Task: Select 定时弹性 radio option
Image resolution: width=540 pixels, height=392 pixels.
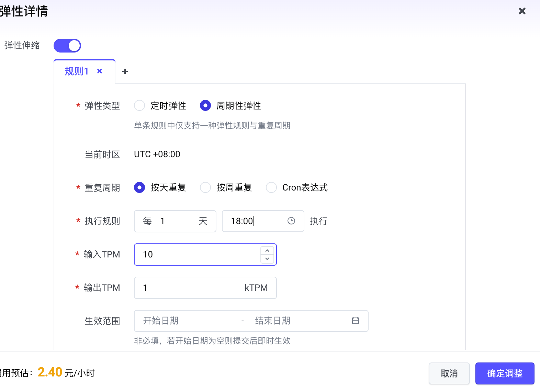Action: tap(139, 105)
